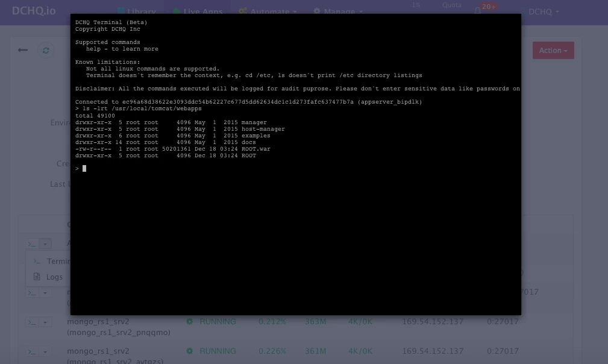608x364 pixels.
Task: Expand the caret menu for mongo_rs1_srv2_avtgzs
Action: point(45,352)
